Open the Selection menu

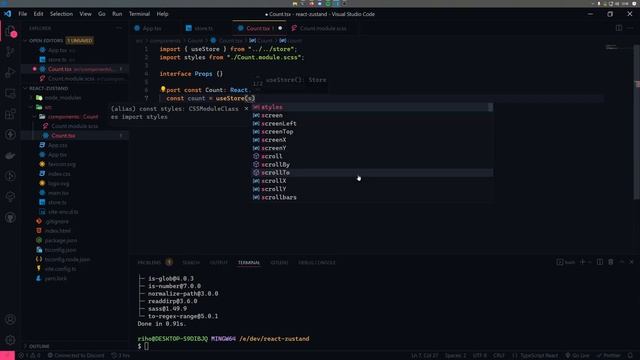(61, 14)
